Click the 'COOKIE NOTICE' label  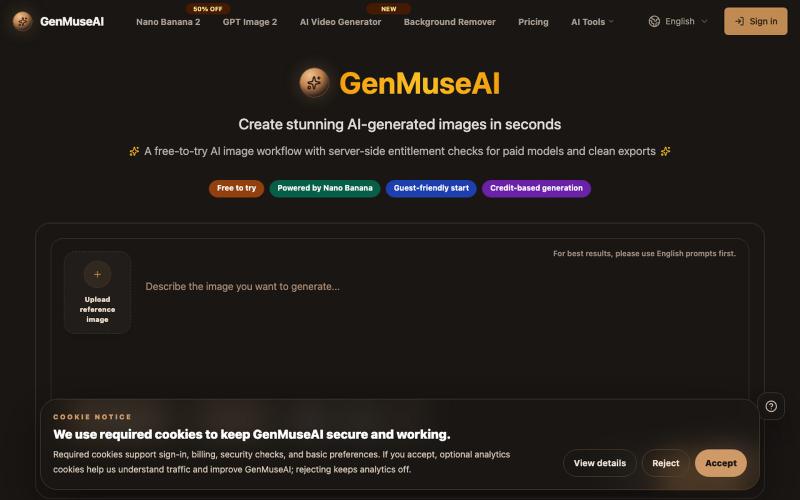coord(92,417)
